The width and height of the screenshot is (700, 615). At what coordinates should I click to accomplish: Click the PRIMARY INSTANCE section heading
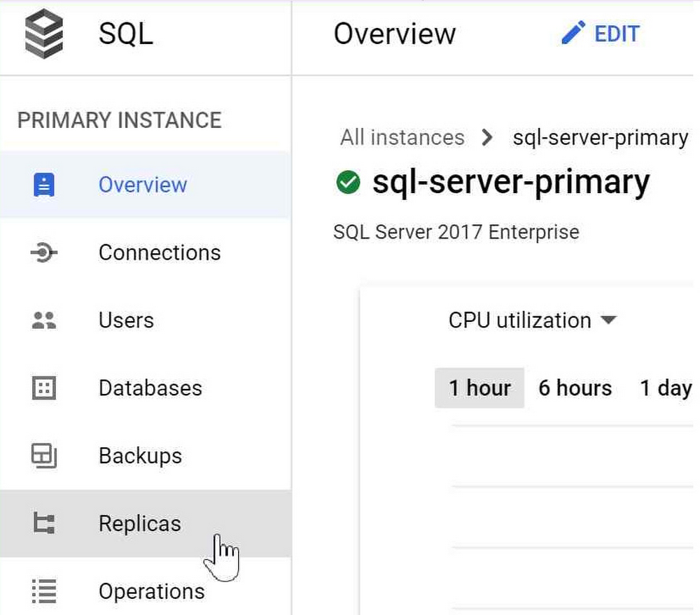click(120, 120)
